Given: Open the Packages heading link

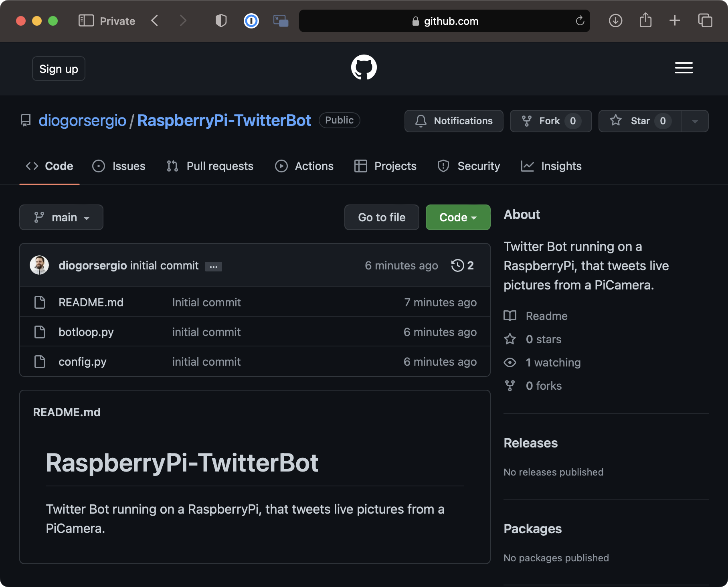Looking at the screenshot, I should click(x=532, y=529).
